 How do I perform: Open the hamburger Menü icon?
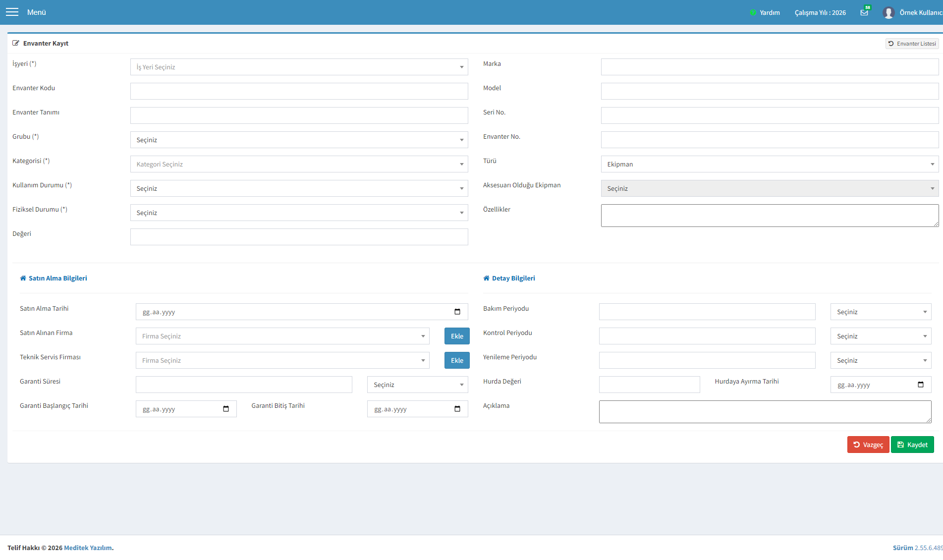coord(12,12)
